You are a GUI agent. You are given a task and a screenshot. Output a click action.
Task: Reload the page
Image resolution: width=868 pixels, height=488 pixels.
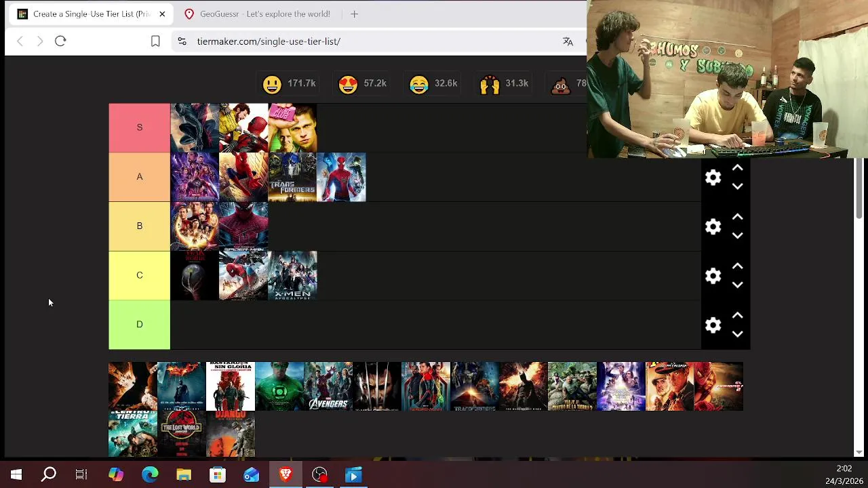[60, 41]
